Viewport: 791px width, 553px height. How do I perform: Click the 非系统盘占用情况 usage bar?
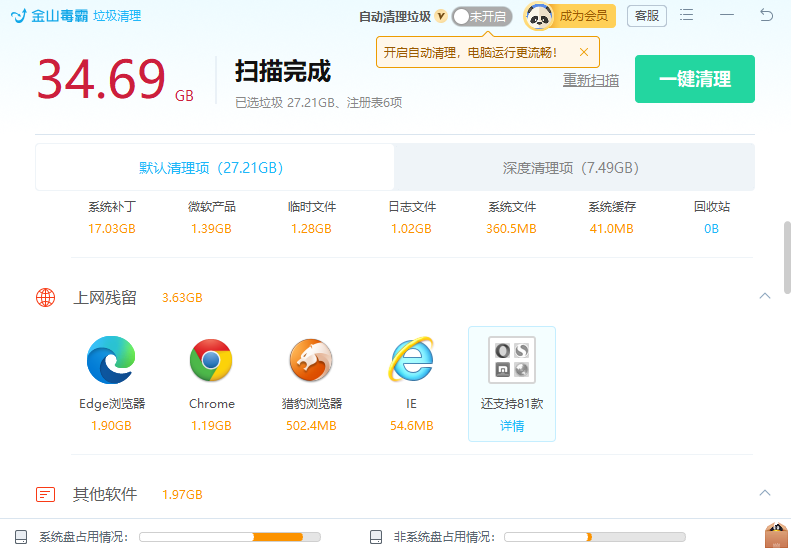(x=595, y=537)
